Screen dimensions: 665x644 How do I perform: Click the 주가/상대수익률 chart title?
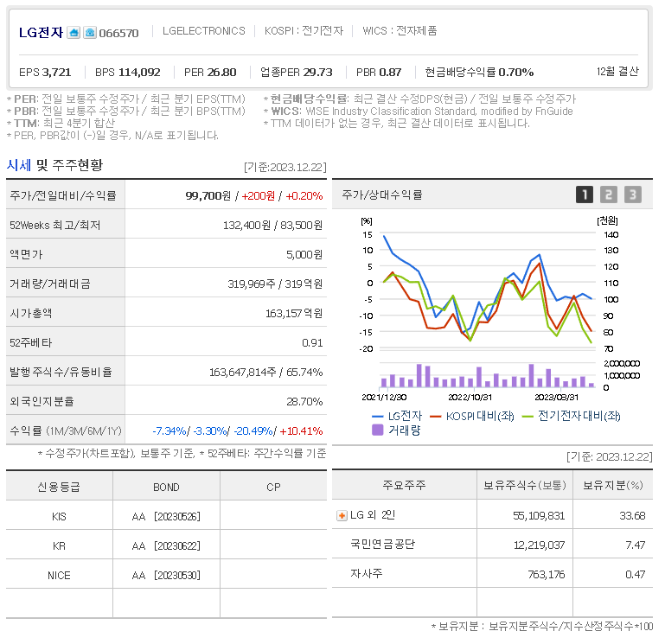(382, 195)
